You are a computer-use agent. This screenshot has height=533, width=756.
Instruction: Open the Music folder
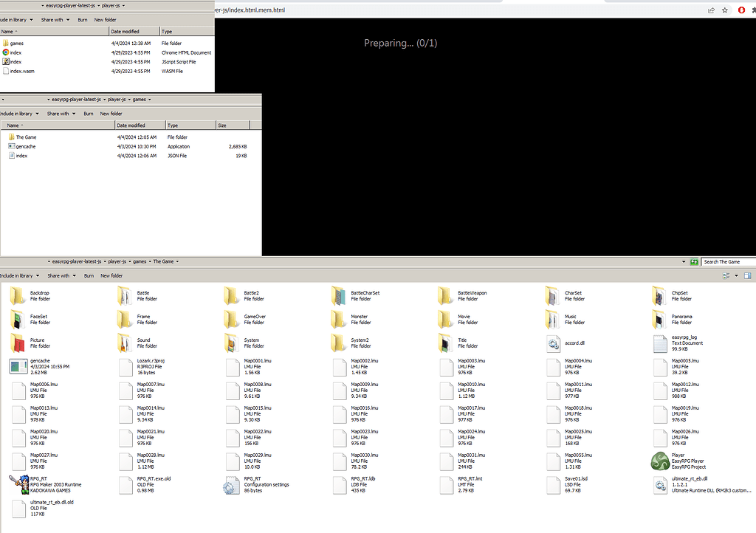(x=554, y=320)
